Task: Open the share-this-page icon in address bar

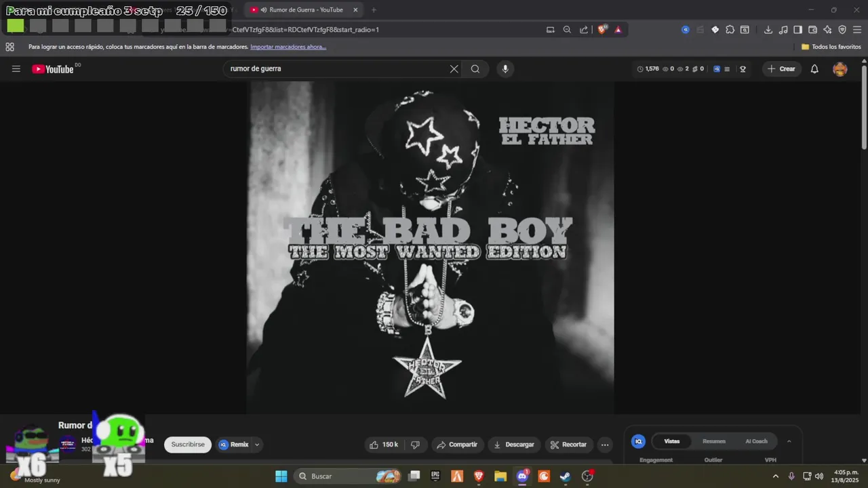Action: (584, 30)
